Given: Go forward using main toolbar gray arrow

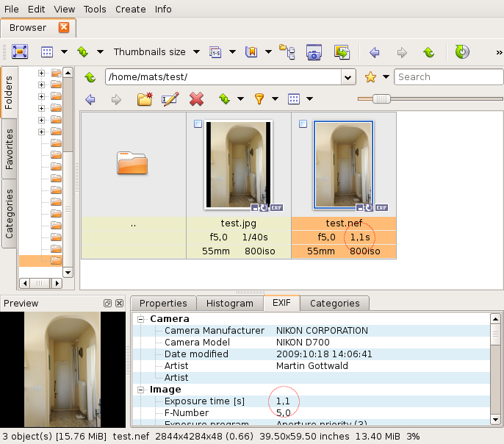Looking at the screenshot, I should coord(402,51).
